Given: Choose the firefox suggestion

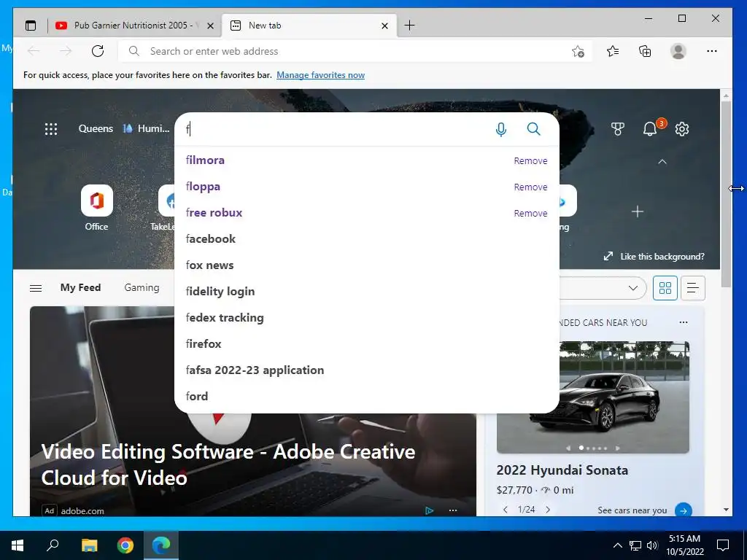Looking at the screenshot, I should tap(366, 344).
